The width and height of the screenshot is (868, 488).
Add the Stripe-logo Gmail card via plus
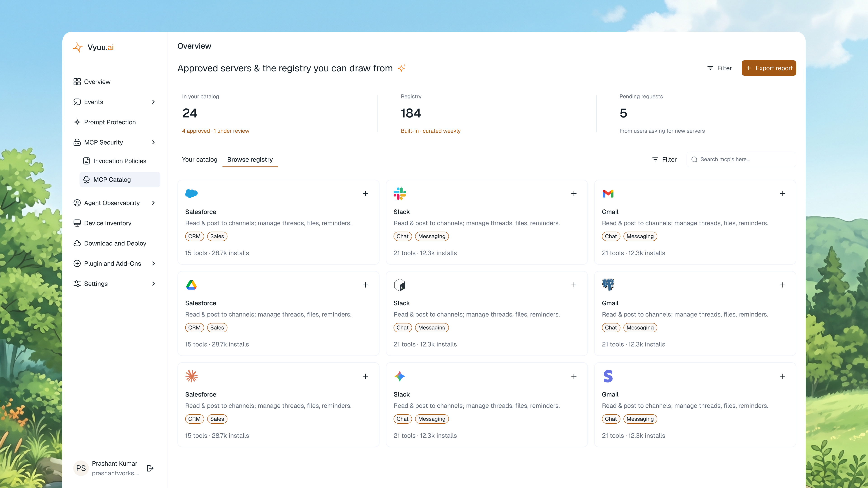[x=782, y=376]
